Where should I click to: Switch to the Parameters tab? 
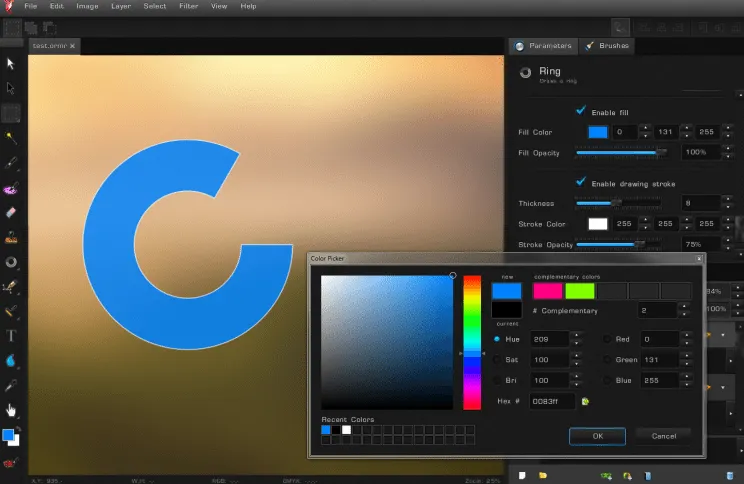tap(543, 46)
